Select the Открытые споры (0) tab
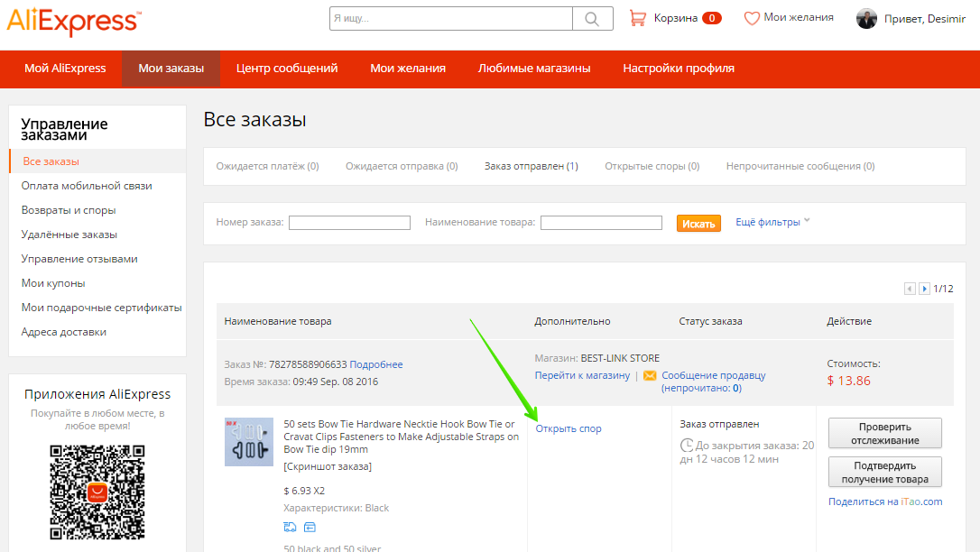 pos(652,166)
